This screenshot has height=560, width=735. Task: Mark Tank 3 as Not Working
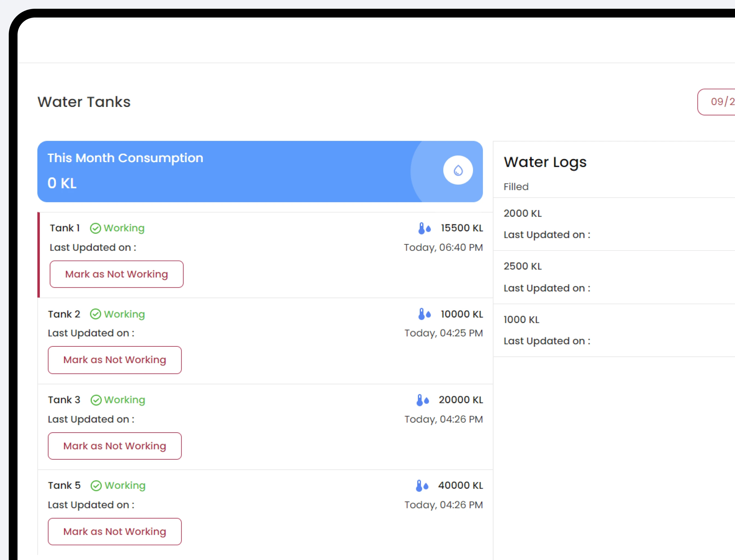[115, 446]
